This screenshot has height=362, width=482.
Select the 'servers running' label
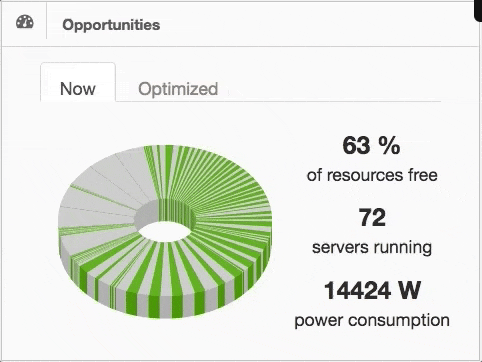click(372, 248)
